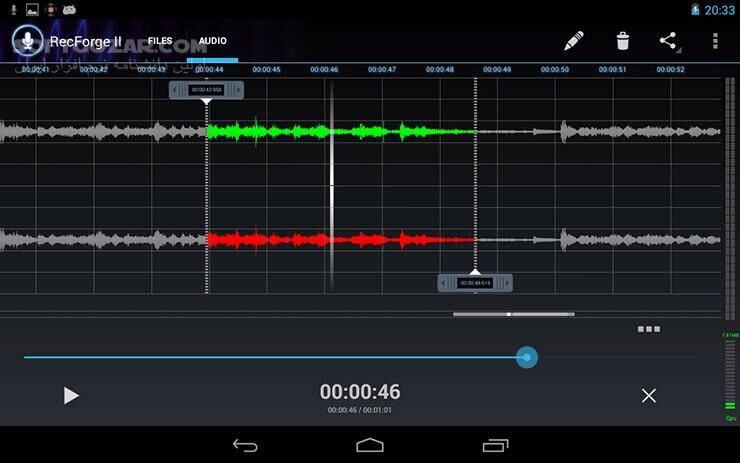
Task: Open the three-dot overflow menu
Action: 715,41
